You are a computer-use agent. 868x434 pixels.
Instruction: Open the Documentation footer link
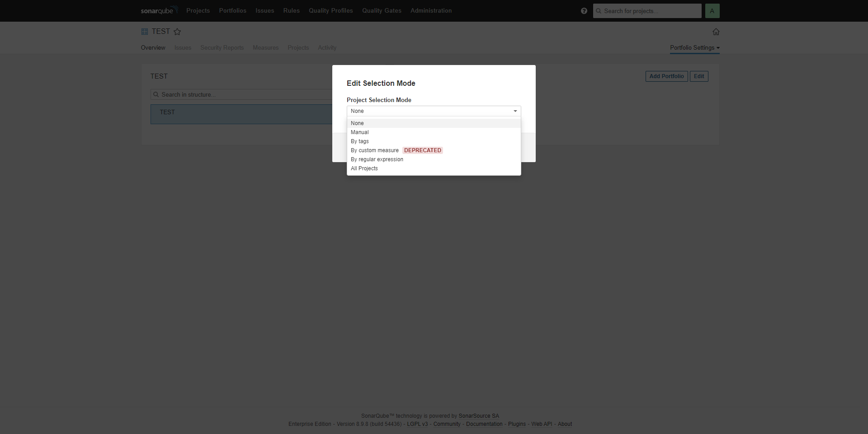coord(484,424)
